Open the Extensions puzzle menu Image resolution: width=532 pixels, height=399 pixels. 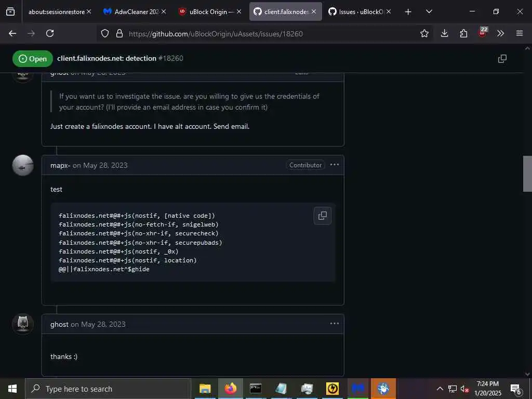463,33
